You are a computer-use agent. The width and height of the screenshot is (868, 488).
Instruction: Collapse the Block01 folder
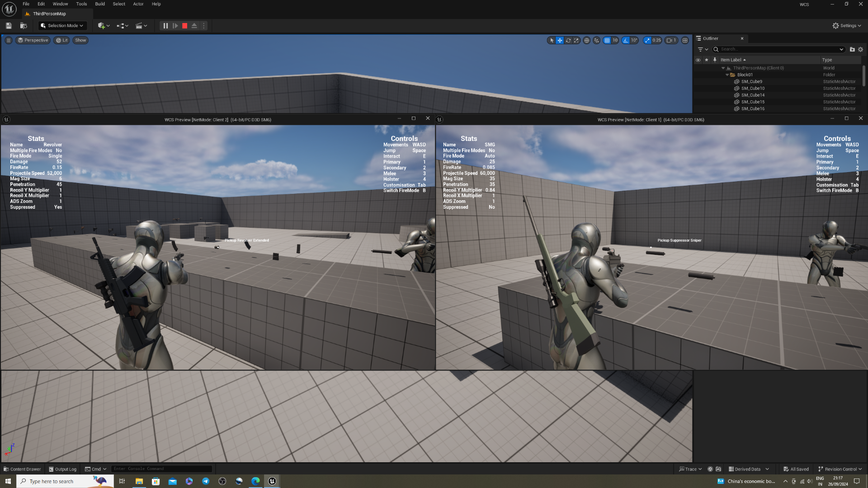(727, 75)
